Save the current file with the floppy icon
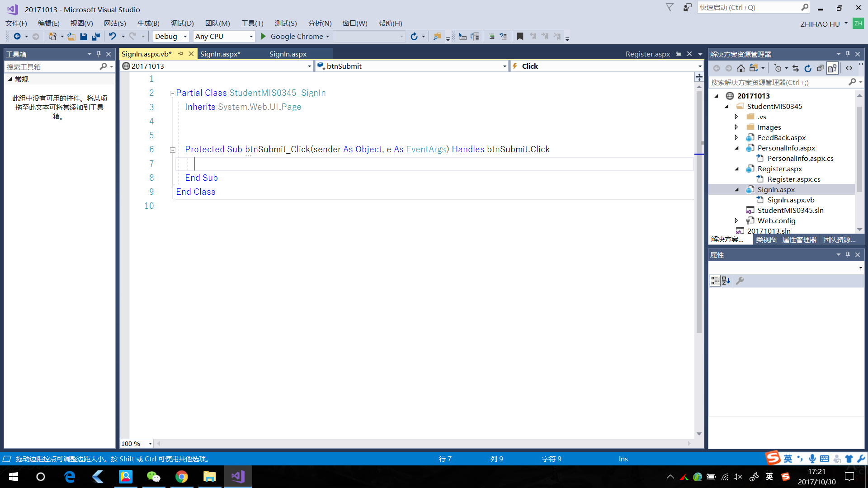 tap(84, 37)
